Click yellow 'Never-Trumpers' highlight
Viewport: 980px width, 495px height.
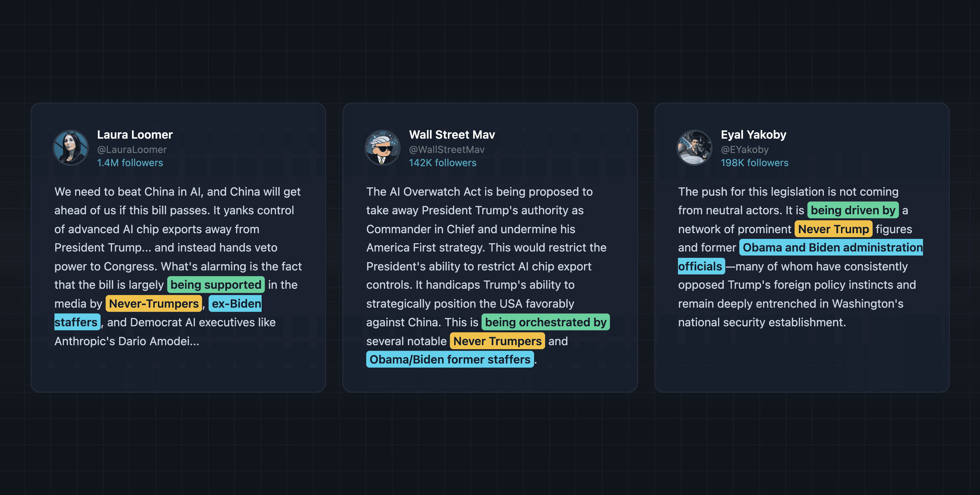coord(154,303)
